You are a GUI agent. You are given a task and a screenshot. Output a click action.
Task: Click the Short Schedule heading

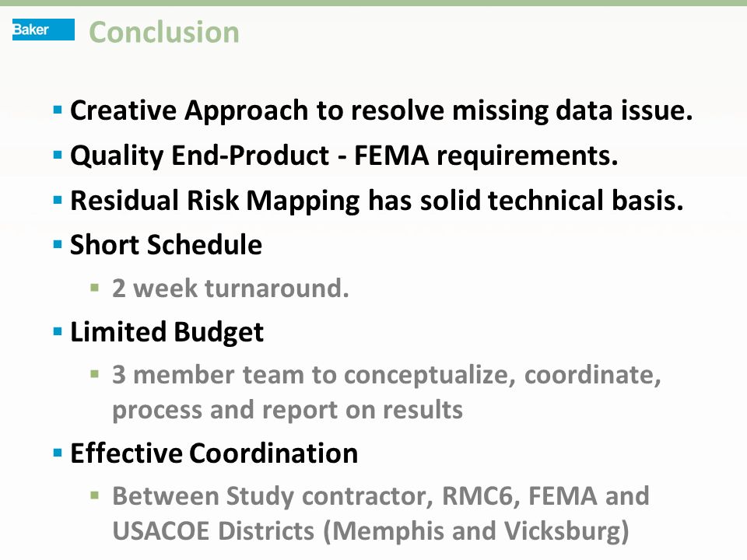pyautogui.click(x=166, y=245)
